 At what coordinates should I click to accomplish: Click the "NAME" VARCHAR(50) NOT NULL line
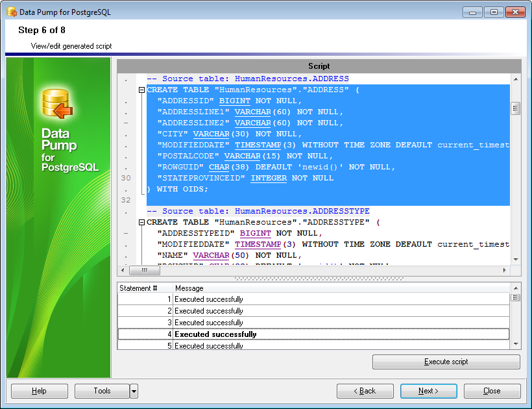[230, 255]
